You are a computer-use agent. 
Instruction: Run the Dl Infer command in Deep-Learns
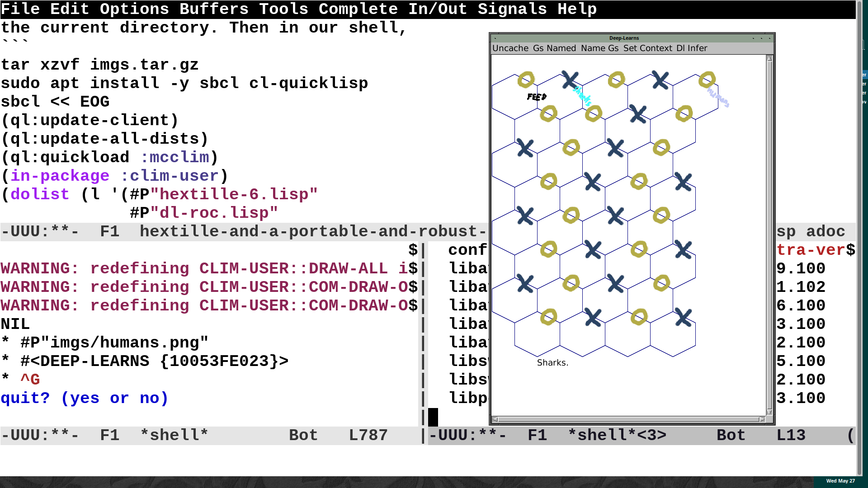[x=692, y=48]
